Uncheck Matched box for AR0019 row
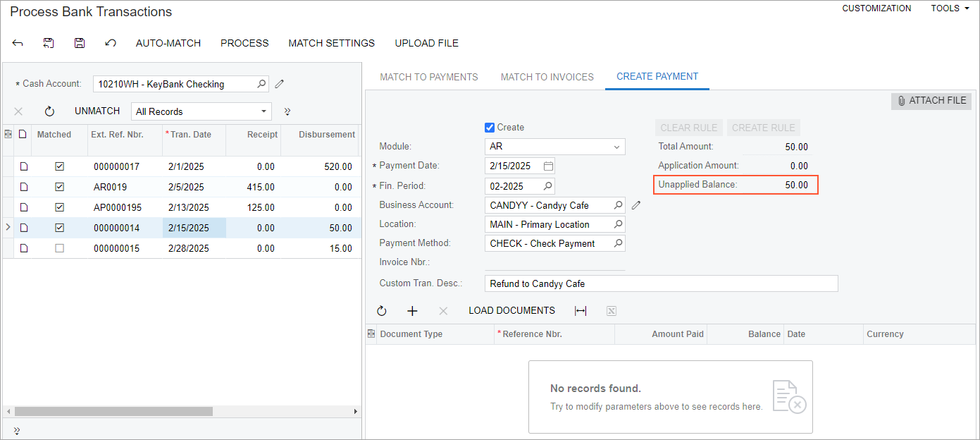Screen dimensions: 980x440 coord(59,187)
